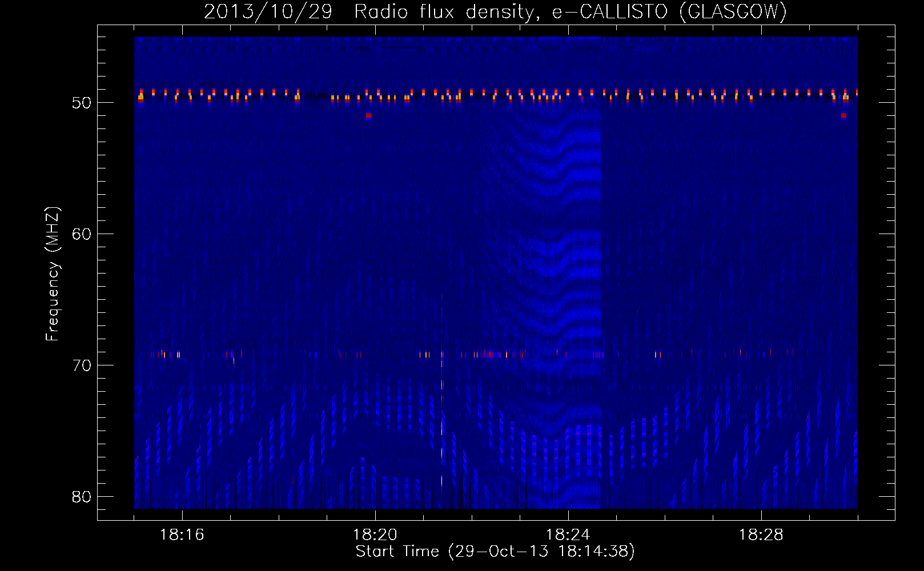Click the 18:28 time tick label

click(x=761, y=535)
